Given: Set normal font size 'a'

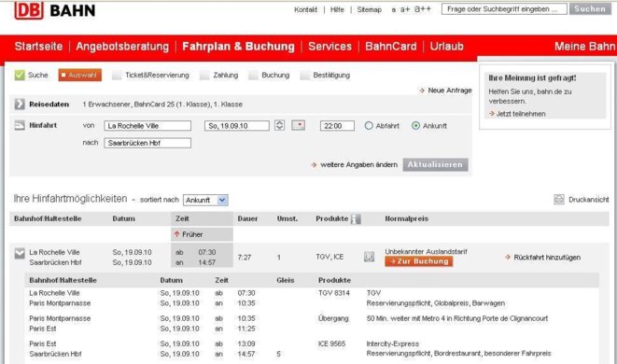Looking at the screenshot, I should click(x=394, y=10).
